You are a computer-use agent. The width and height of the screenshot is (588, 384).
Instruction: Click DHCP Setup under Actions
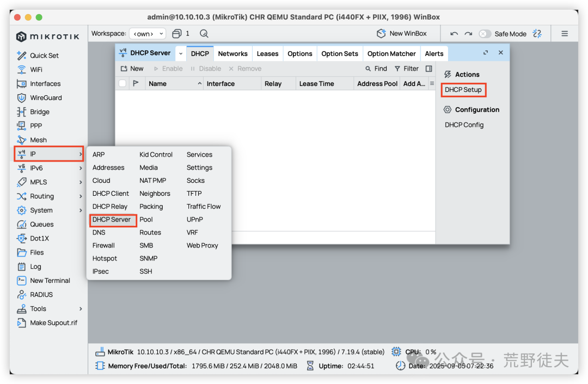pos(463,90)
